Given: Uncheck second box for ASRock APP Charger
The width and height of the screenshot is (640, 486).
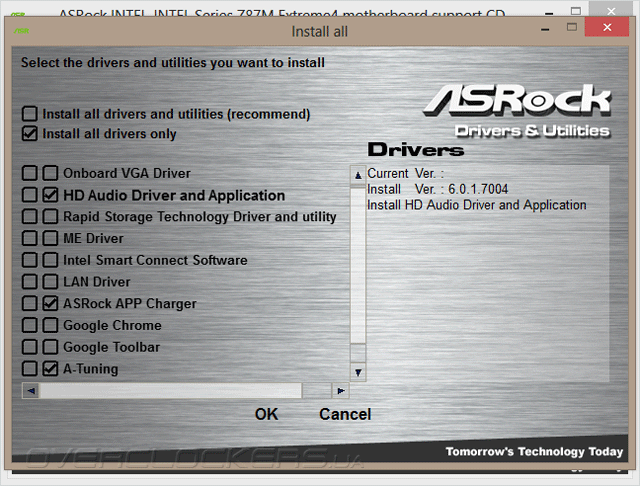Looking at the screenshot, I should click(50, 303).
